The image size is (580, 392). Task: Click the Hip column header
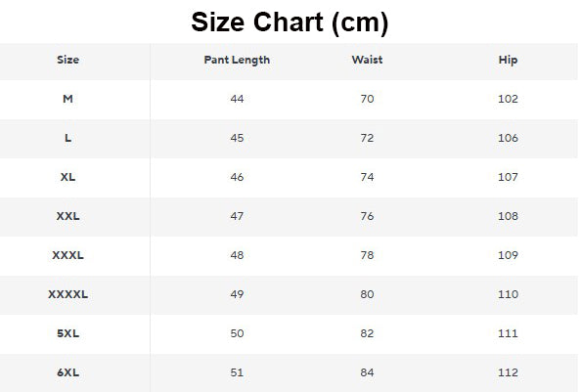coord(508,60)
